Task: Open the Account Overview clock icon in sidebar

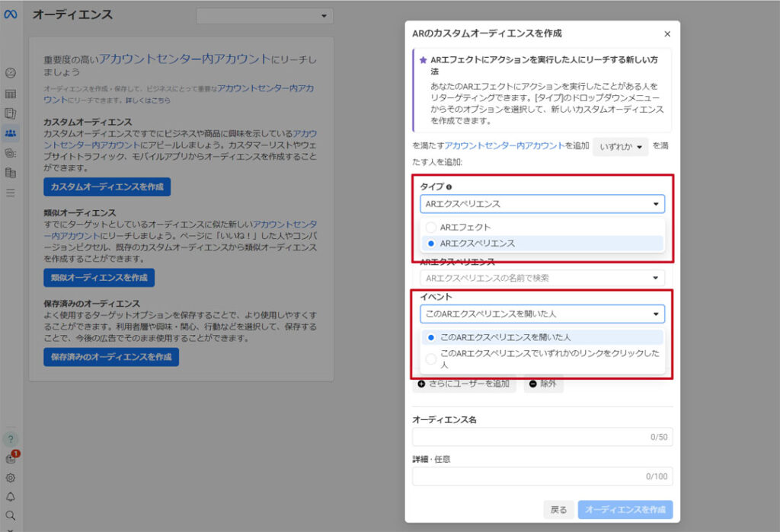Action: tap(10, 74)
